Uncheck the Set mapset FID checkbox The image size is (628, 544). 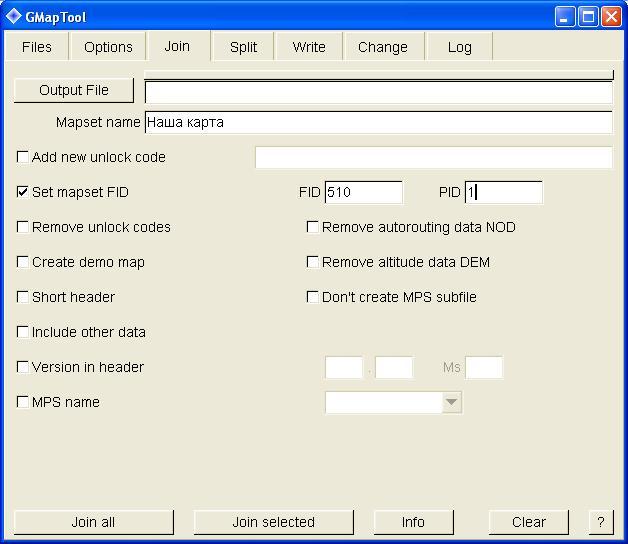coord(23,192)
